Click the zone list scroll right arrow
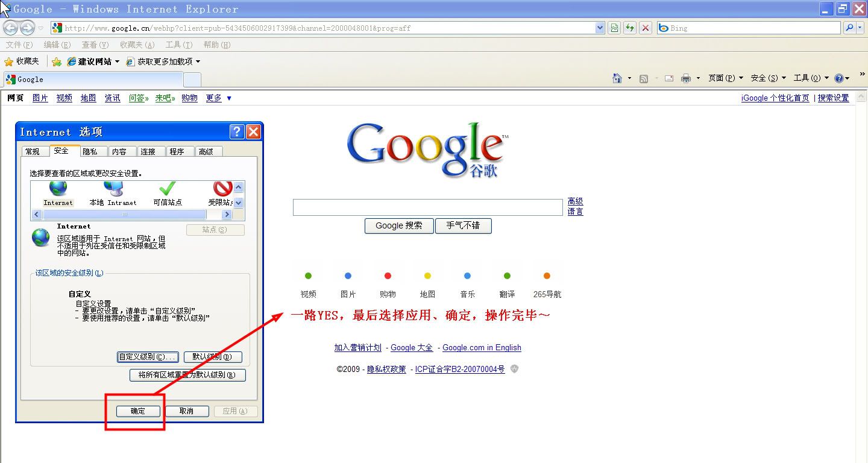The height and width of the screenshot is (463, 868). 227,215
